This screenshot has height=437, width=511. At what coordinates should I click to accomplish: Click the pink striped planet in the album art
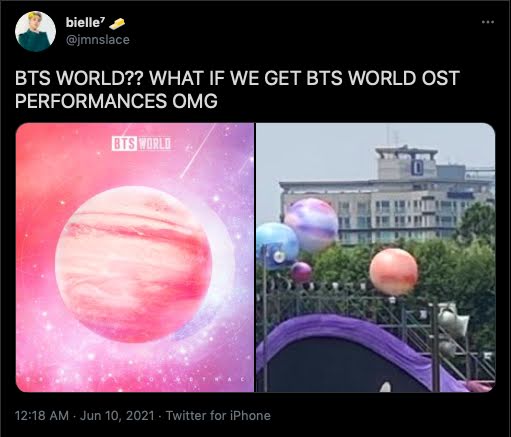tap(134, 264)
